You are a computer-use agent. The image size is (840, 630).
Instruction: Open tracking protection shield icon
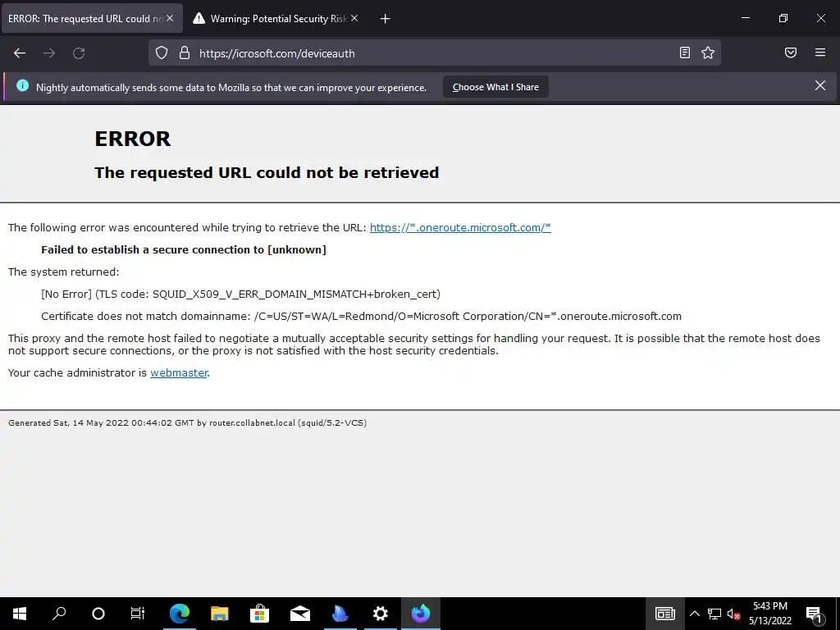162,53
